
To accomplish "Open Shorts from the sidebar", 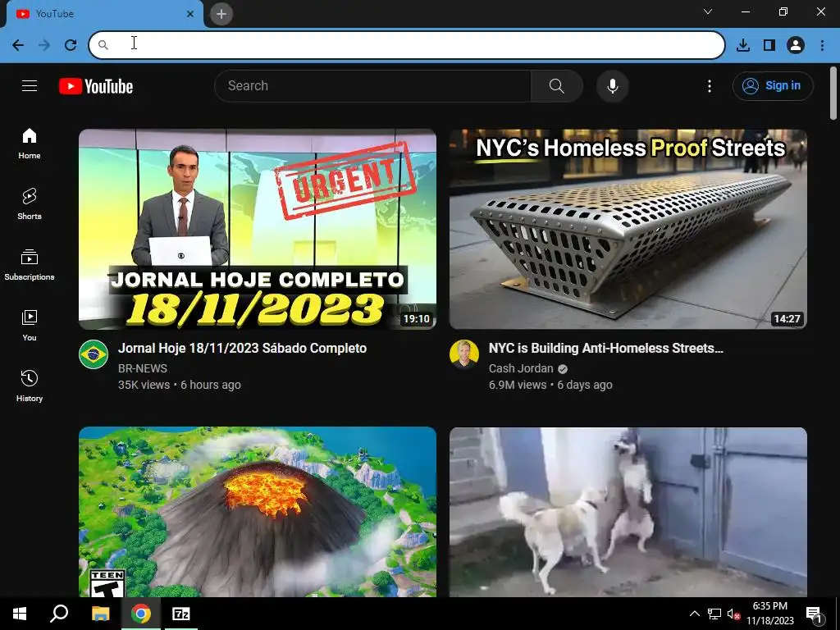I will 30,204.
